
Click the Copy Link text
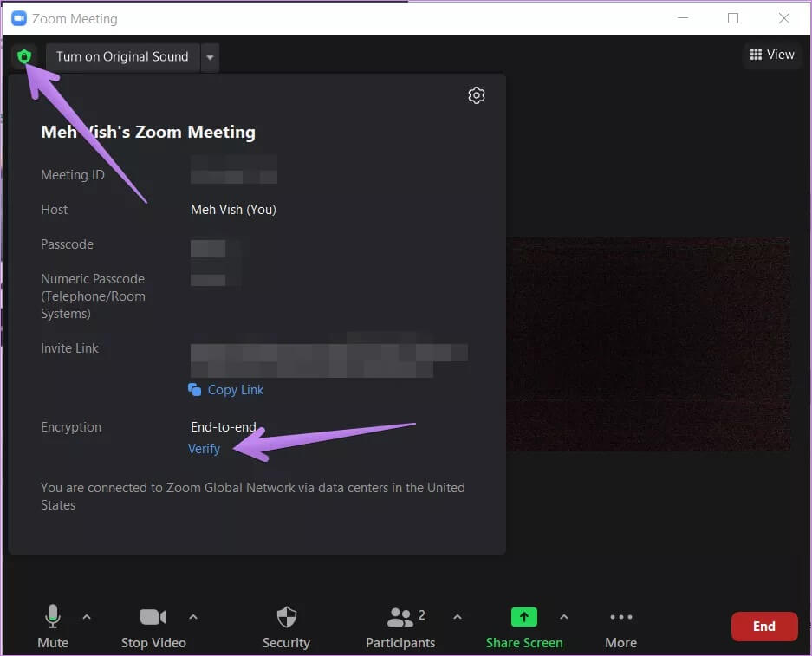point(236,389)
